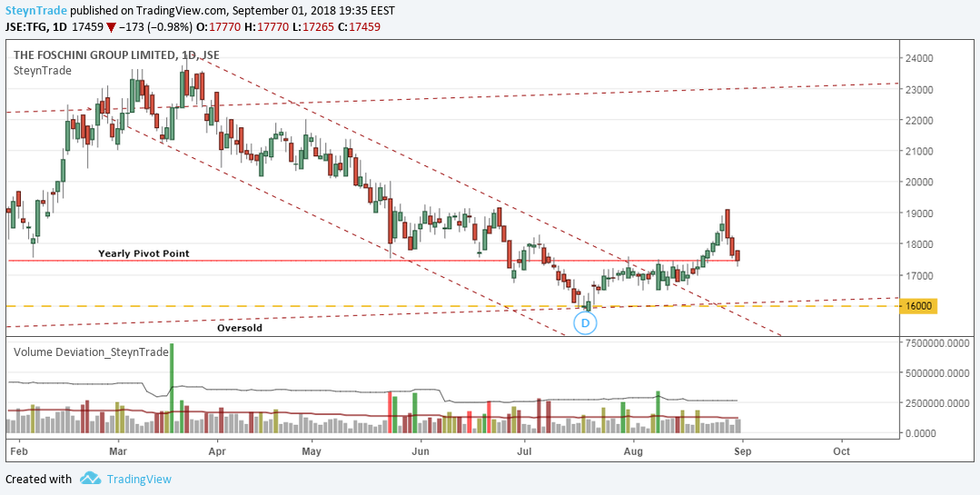Open the SteynTrade author link
Image resolution: width=980 pixels, height=495 pixels.
pyautogui.click(x=36, y=11)
